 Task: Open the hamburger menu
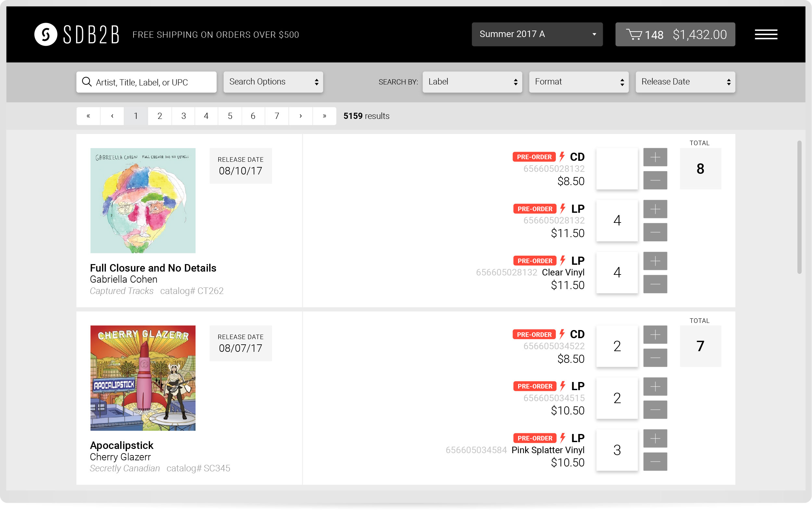[766, 34]
